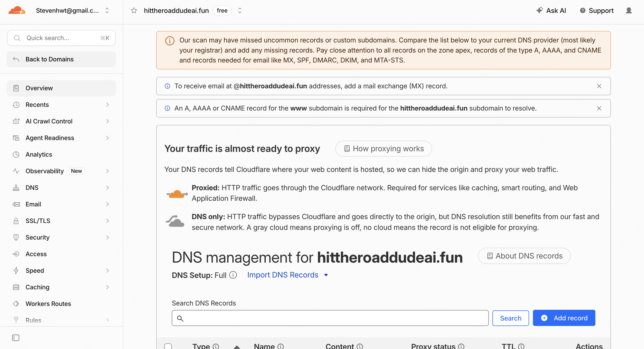Click How proxying works button
Viewport: 644px width, 349px height.
(x=384, y=149)
